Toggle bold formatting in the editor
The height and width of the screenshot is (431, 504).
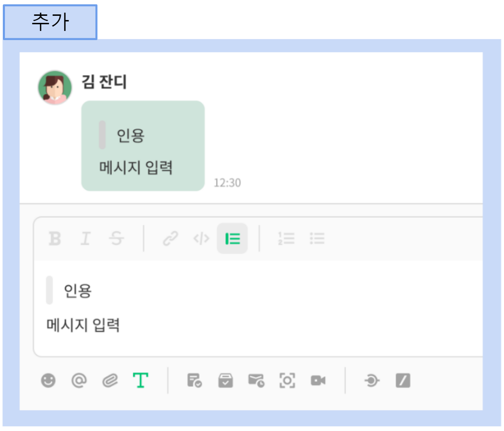click(55, 239)
